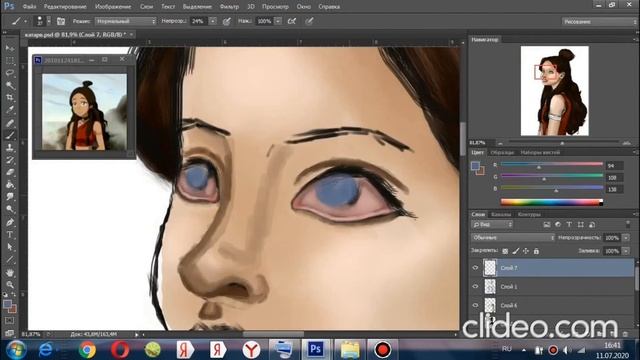The height and width of the screenshot is (360, 640).
Task: Select the Pen tool
Action: 10,222
